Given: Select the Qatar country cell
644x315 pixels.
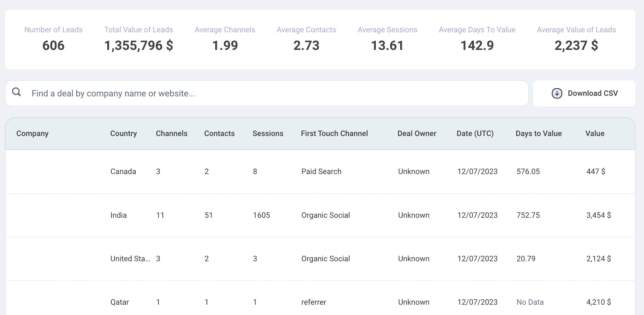Looking at the screenshot, I should coord(119,302).
